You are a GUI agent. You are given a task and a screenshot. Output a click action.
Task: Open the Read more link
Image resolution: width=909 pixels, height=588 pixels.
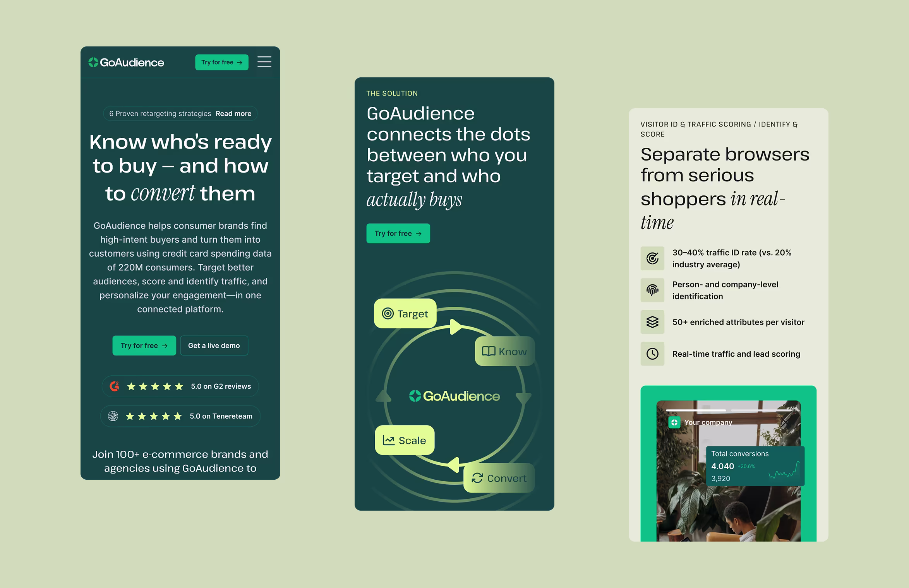click(x=233, y=114)
